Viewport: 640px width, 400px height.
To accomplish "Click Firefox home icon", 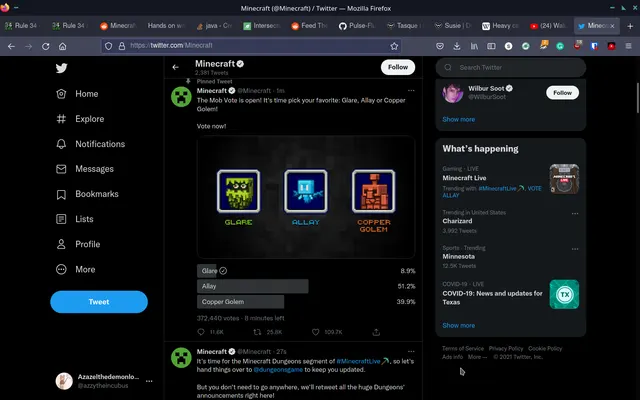I will [62, 46].
